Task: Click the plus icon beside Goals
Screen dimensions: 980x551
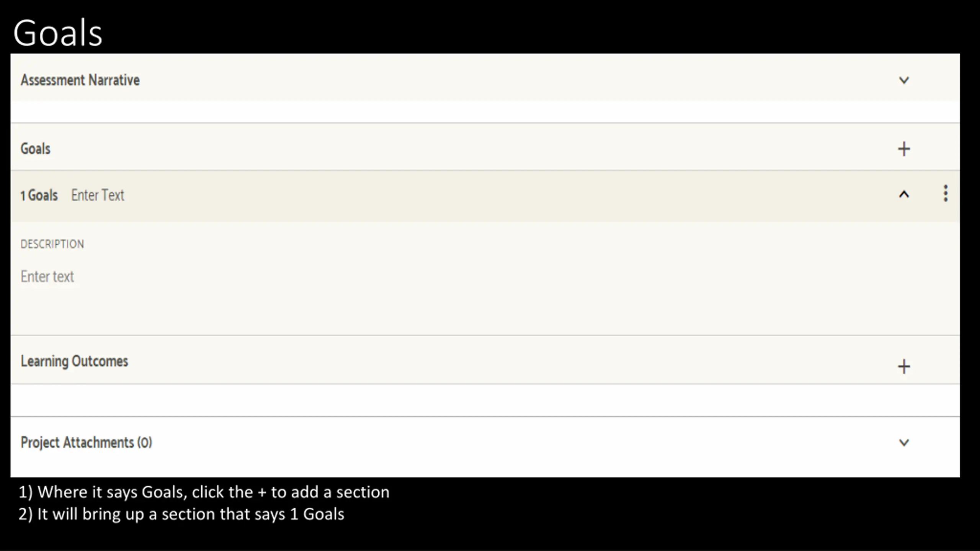Action: click(904, 149)
